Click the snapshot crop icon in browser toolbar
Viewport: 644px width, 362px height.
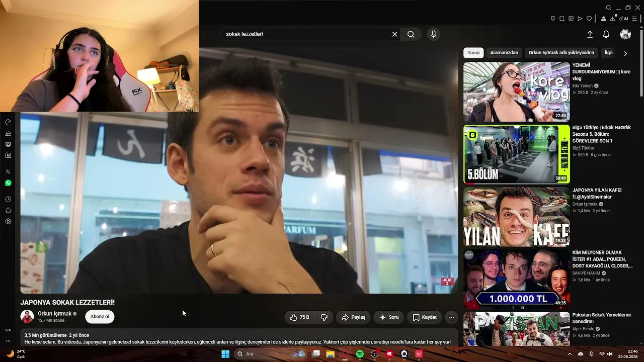click(562, 19)
